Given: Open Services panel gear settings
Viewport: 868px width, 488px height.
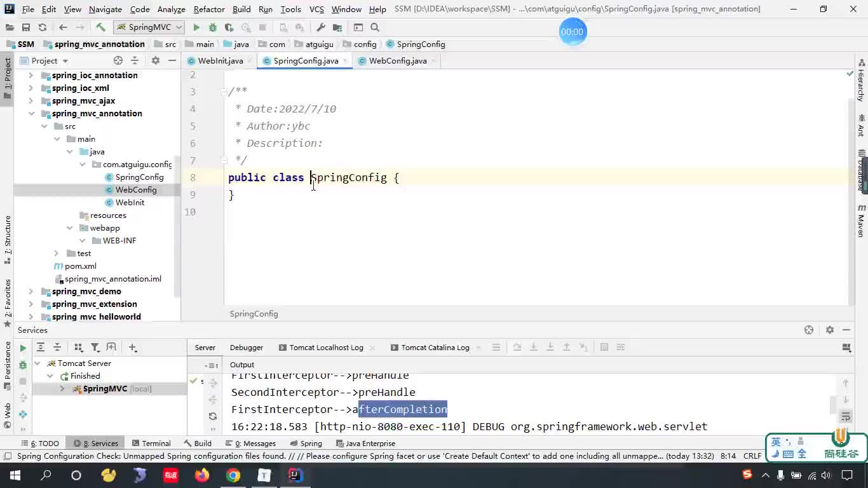Looking at the screenshot, I should coord(829,330).
